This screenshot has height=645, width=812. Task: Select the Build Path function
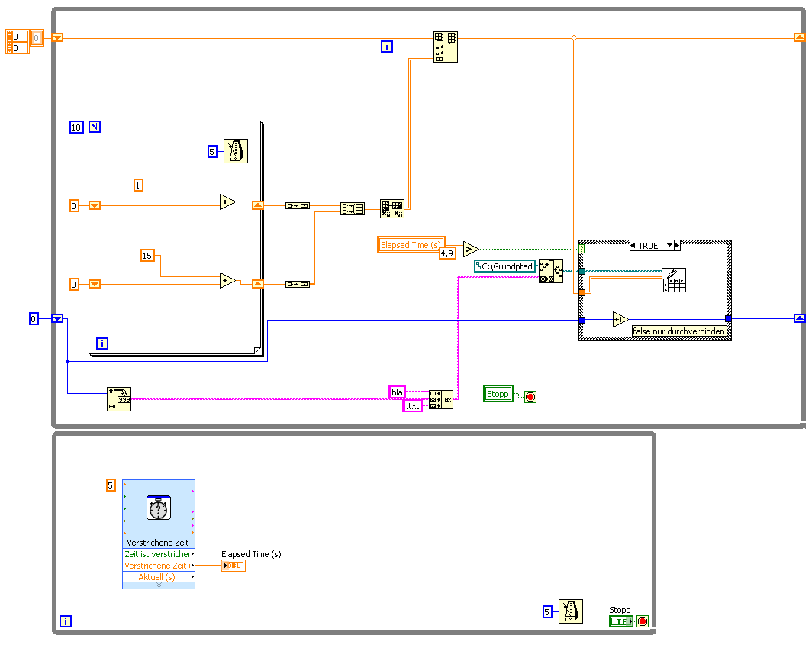(550, 271)
